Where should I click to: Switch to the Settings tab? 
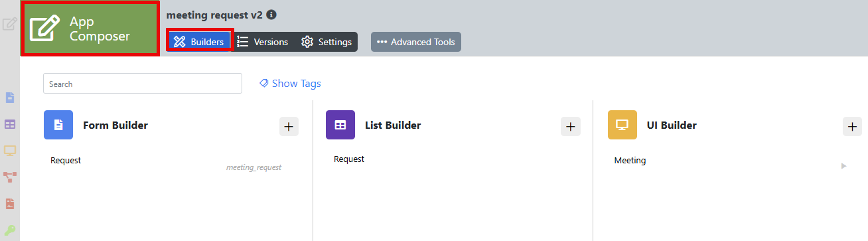click(x=326, y=42)
